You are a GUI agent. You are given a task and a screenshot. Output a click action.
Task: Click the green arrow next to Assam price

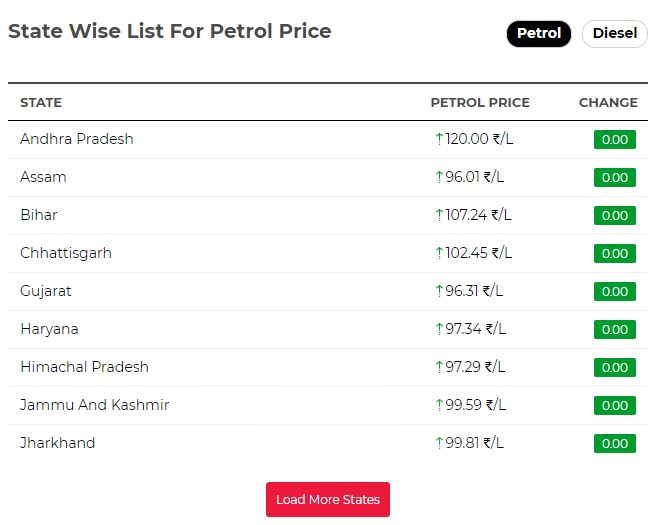click(x=439, y=177)
